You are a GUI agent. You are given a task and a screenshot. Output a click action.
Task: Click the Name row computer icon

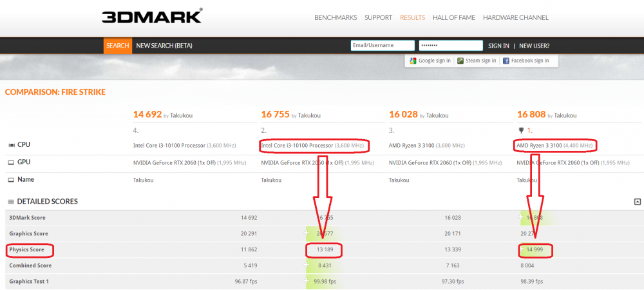click(x=11, y=180)
